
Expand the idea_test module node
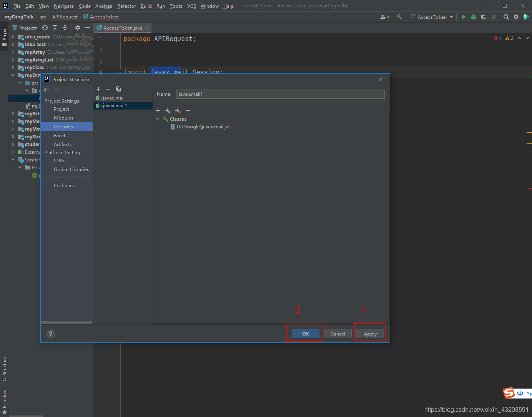pos(13,44)
